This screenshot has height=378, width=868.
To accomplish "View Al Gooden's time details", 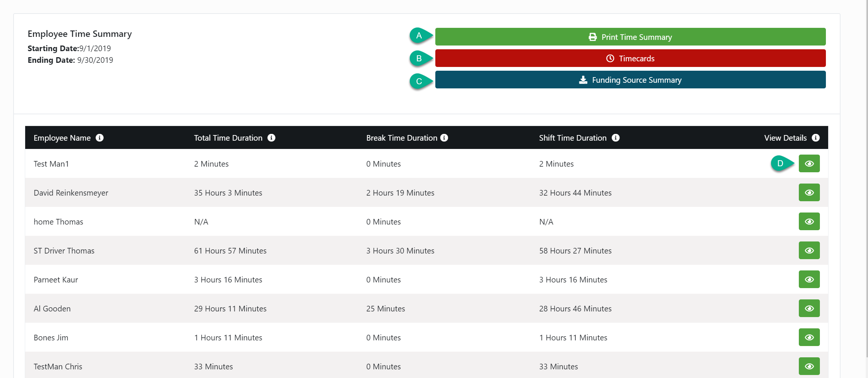I will click(809, 308).
